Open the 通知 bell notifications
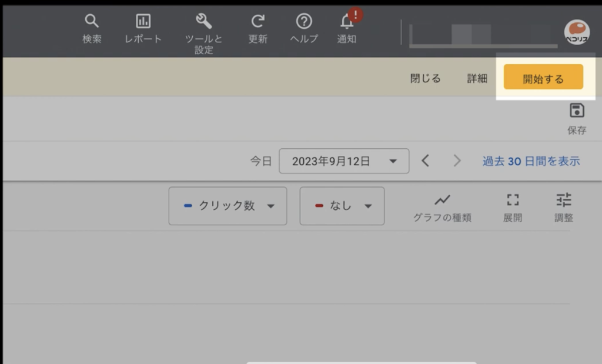The image size is (602, 364). pos(347,22)
